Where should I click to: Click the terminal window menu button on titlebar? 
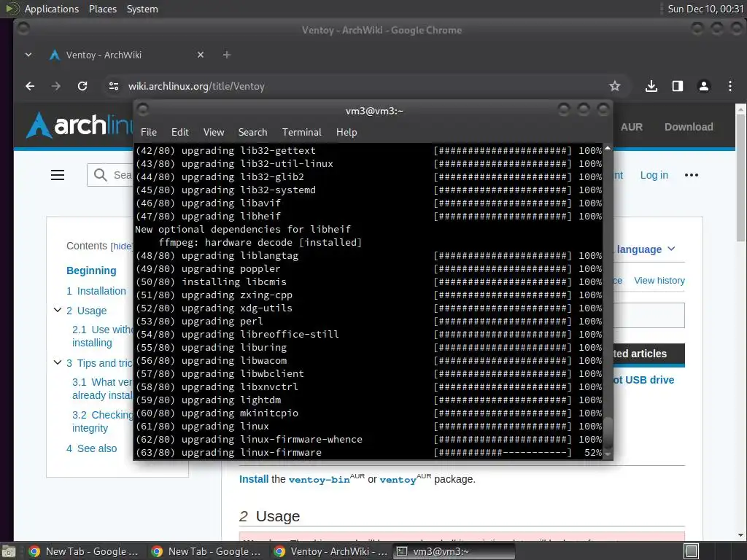(x=143, y=110)
